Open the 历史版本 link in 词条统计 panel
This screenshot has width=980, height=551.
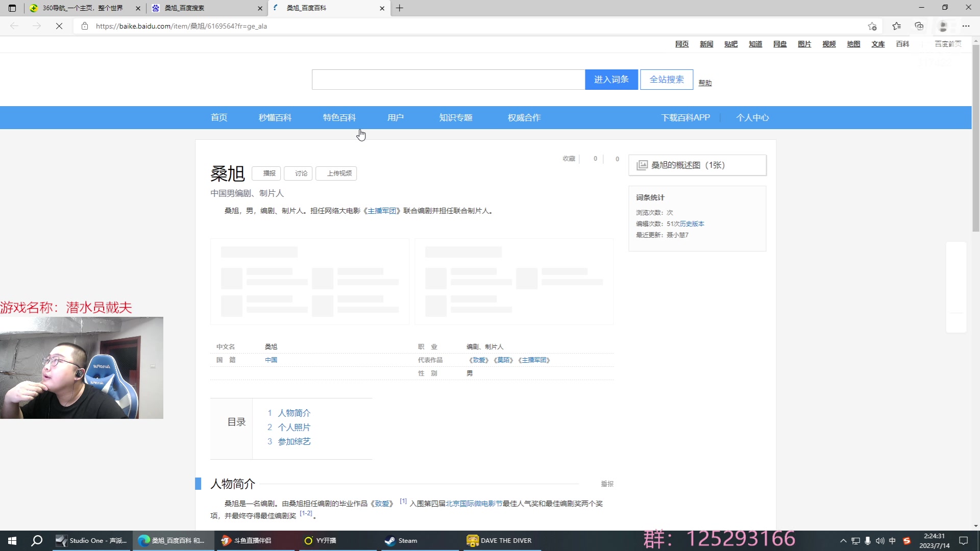click(x=691, y=223)
